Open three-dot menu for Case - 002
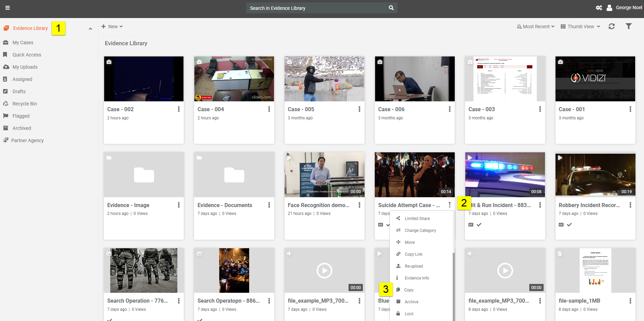This screenshot has height=321, width=644. (179, 109)
